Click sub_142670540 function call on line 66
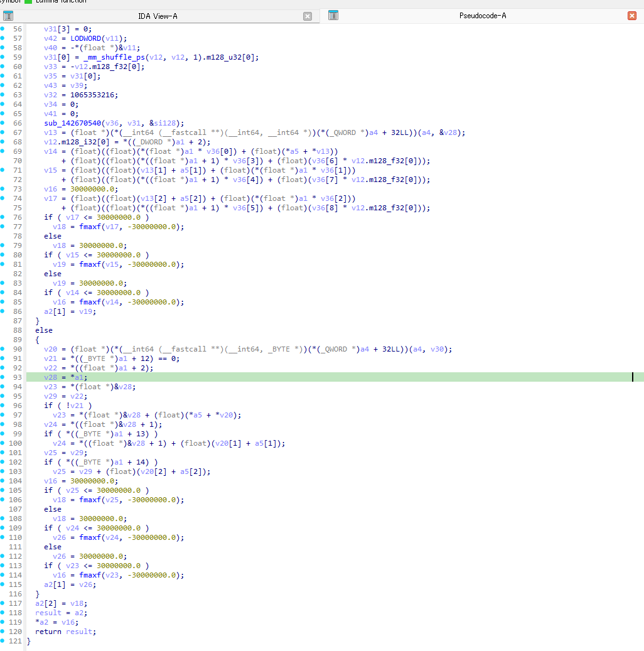Viewport: 644px width, 651px height. 73,123
